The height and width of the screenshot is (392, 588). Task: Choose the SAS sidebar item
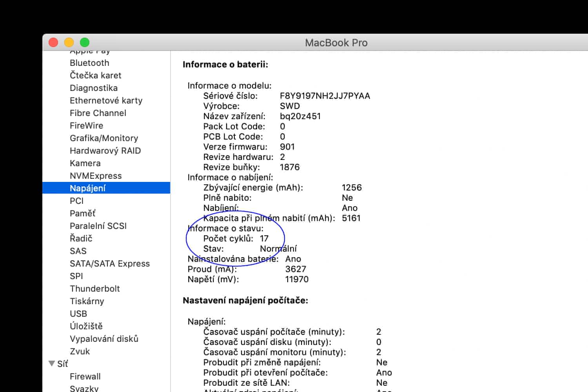click(78, 251)
